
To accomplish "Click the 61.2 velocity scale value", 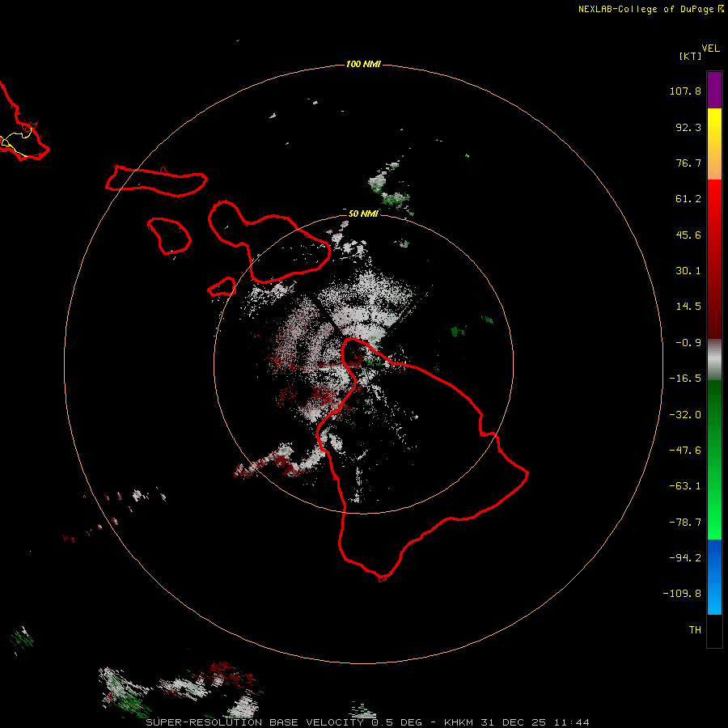I will pyautogui.click(x=688, y=199).
